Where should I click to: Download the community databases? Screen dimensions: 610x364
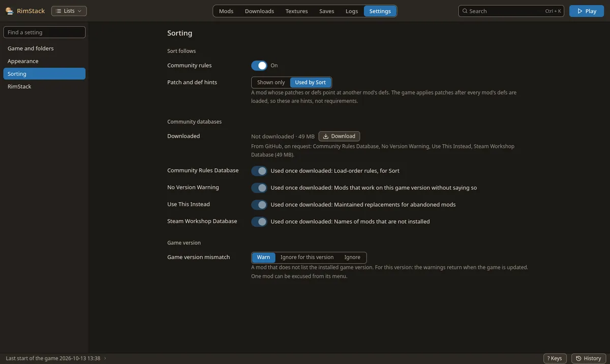339,136
